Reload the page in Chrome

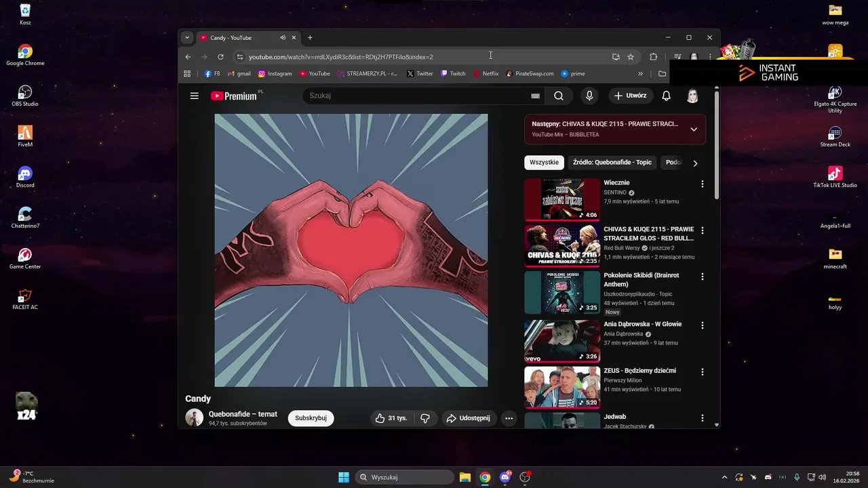pyautogui.click(x=220, y=57)
